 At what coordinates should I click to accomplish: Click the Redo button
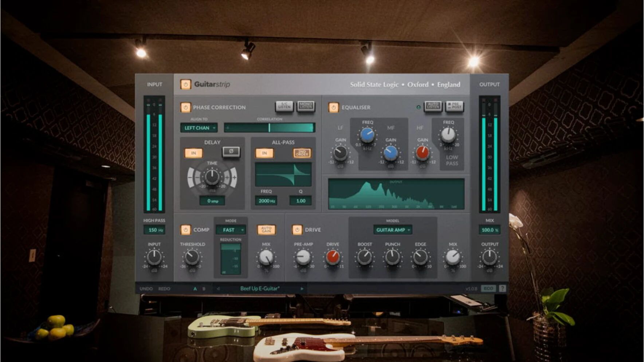click(164, 289)
